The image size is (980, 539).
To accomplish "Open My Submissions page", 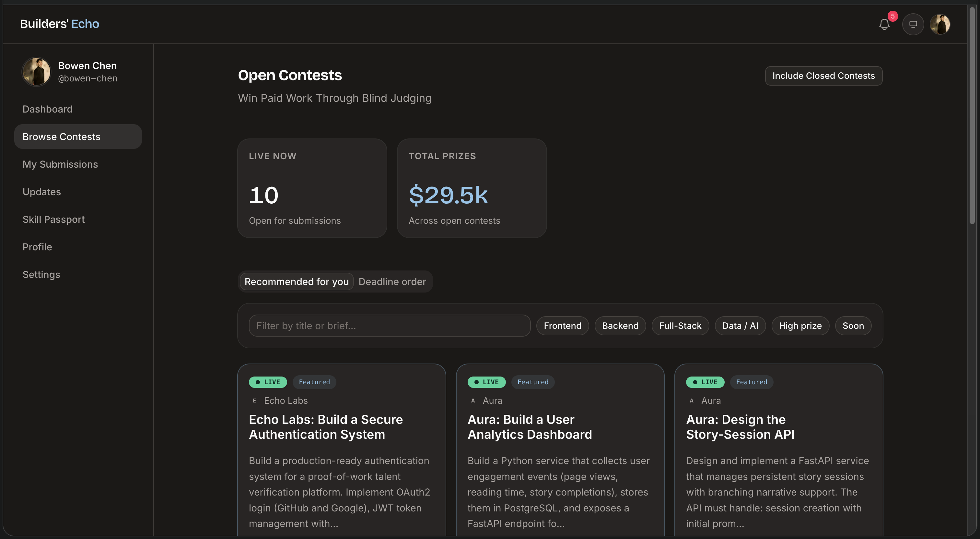I will (x=78, y=164).
